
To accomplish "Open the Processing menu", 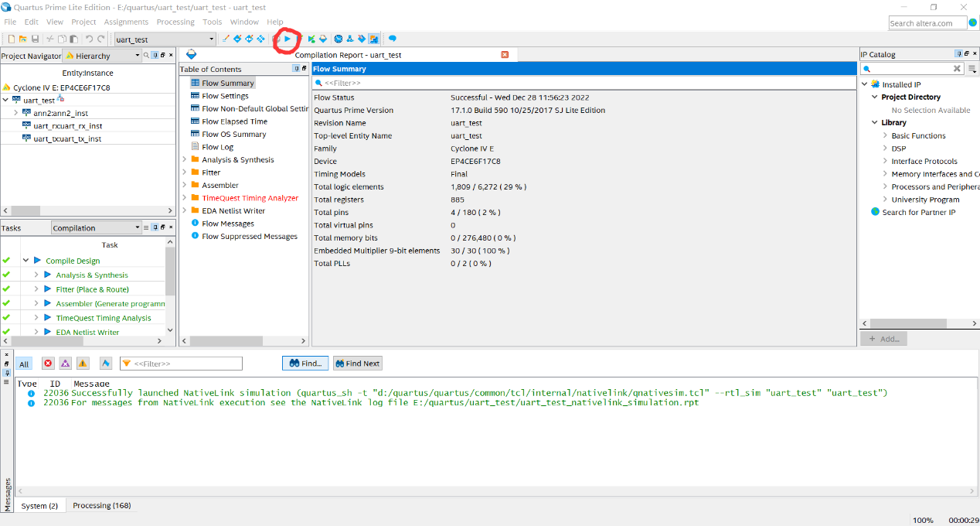I will coord(175,22).
